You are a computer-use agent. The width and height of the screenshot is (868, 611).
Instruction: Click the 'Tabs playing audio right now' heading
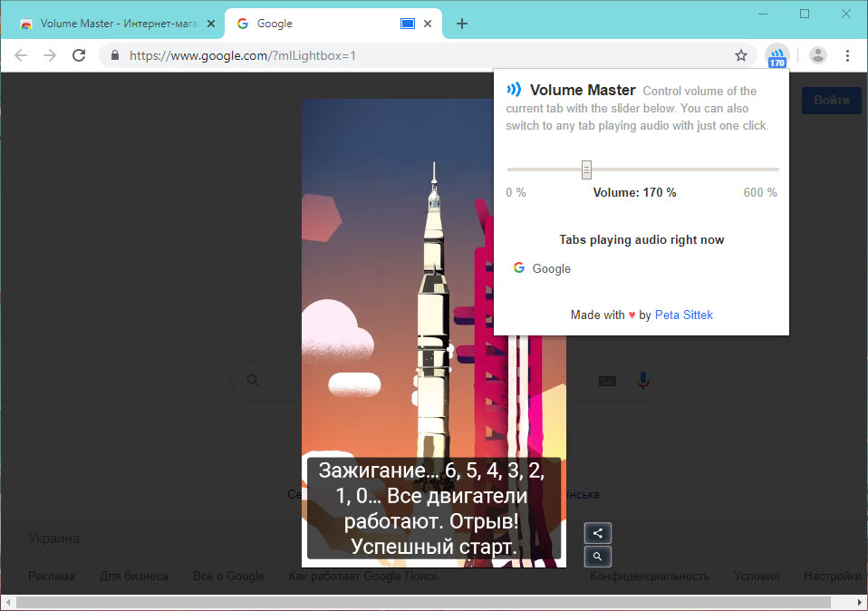tap(641, 240)
